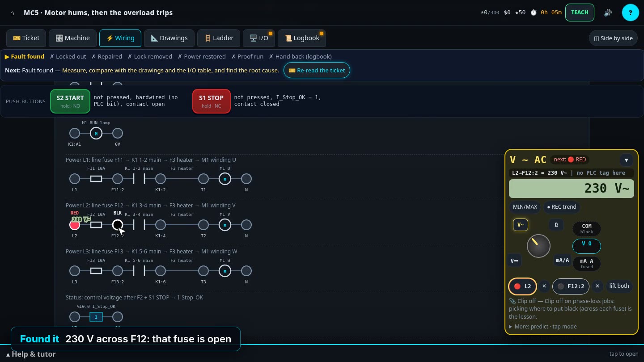Probe the red L2 terminal node
Viewport: 644px width, 362px height.
click(75, 225)
